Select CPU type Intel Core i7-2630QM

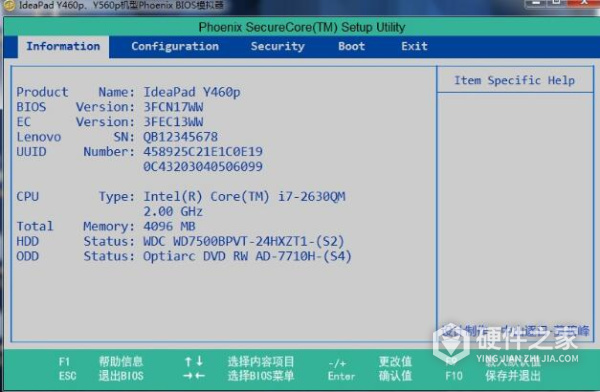click(244, 197)
